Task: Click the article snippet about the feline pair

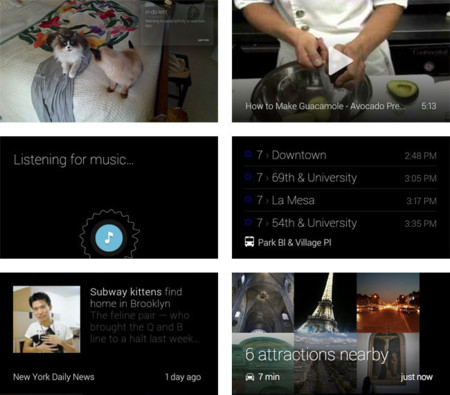Action: pos(144,327)
